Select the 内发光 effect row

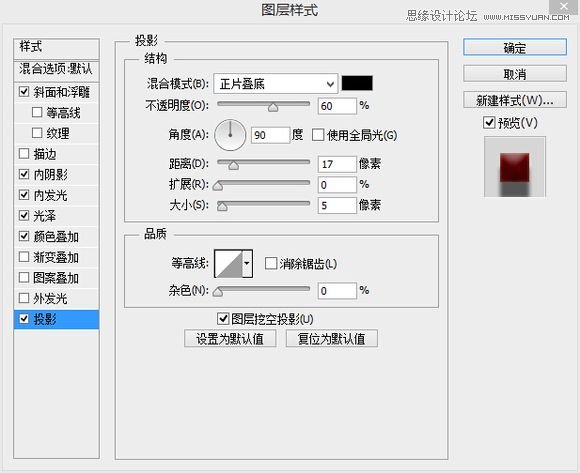pyautogui.click(x=56, y=195)
